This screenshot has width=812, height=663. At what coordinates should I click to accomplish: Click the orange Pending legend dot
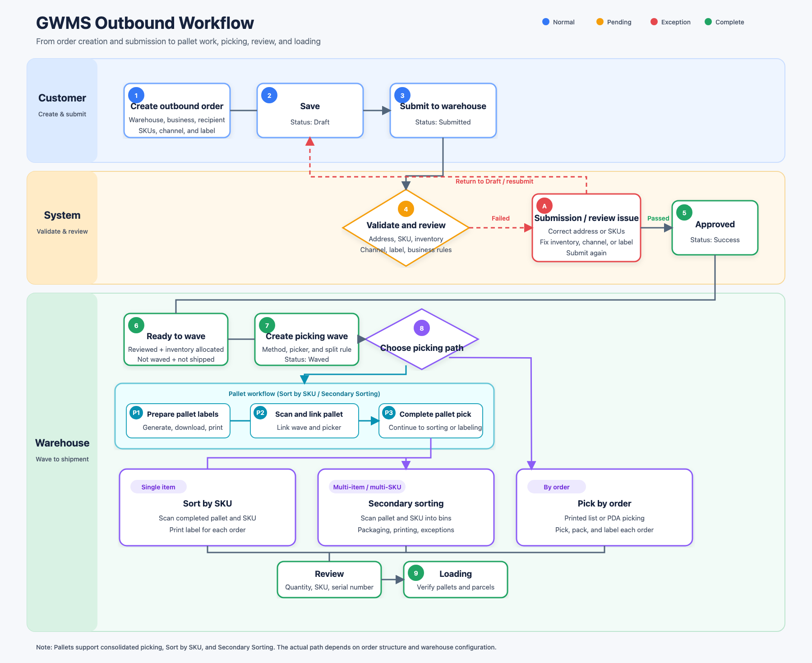pos(600,22)
